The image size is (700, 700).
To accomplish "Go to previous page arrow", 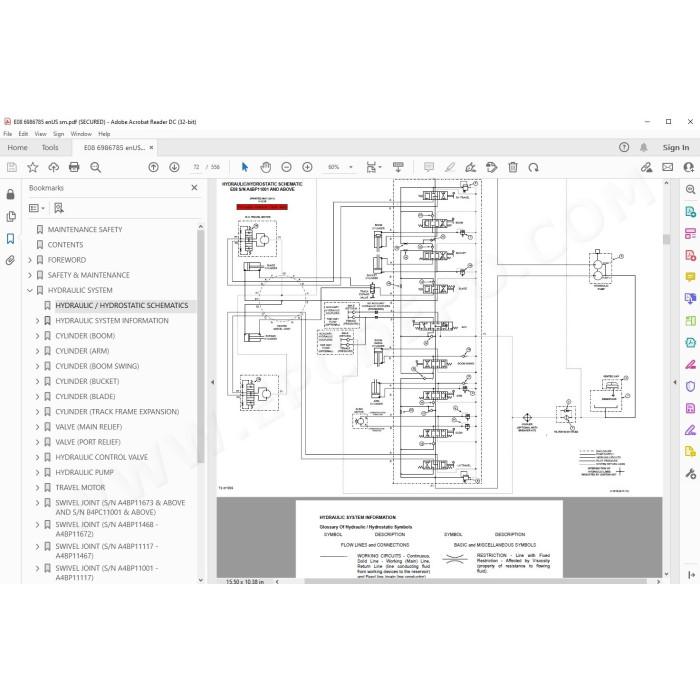I will point(153,167).
